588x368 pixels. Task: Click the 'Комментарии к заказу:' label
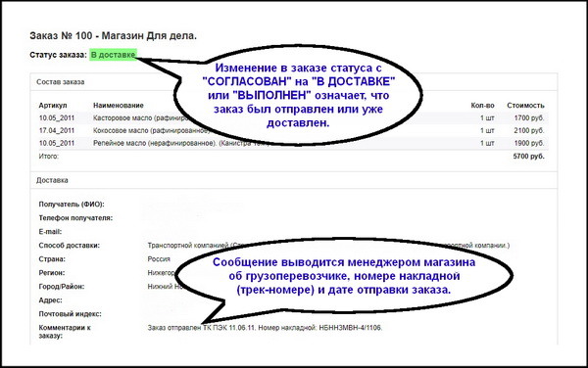click(x=65, y=332)
